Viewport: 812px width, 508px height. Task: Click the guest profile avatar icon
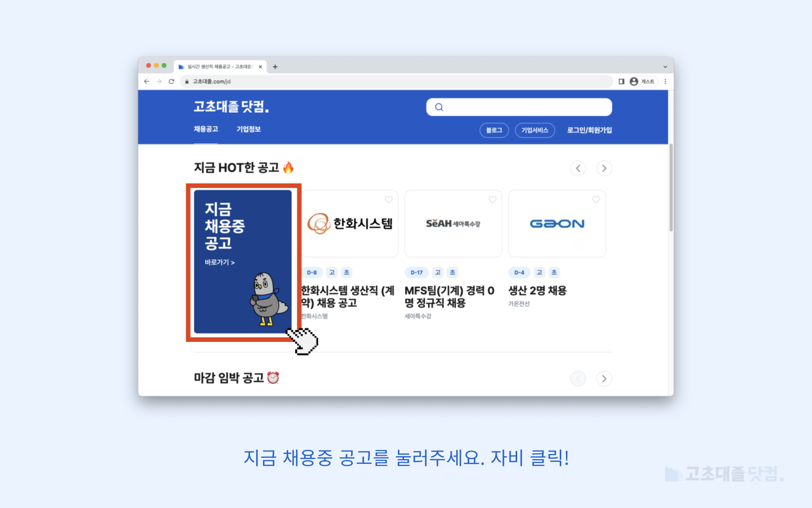pyautogui.click(x=634, y=81)
